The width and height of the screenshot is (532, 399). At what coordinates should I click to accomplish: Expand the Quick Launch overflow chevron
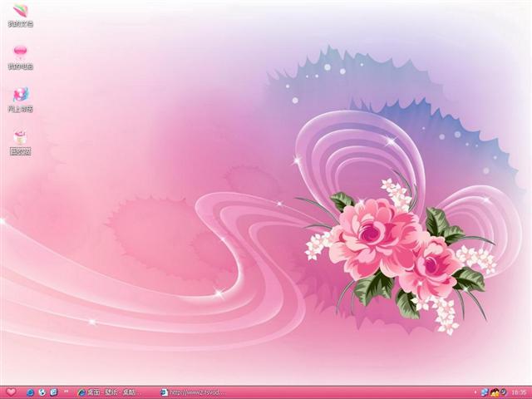[66, 392]
